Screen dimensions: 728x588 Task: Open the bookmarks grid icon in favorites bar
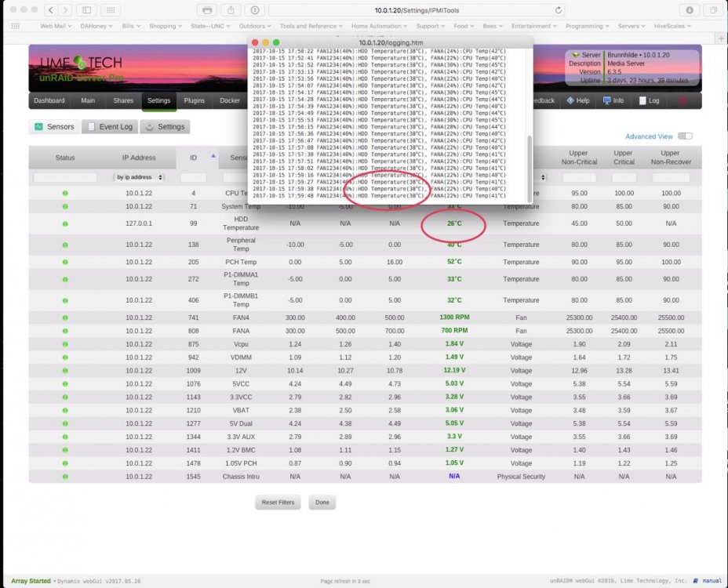(x=16, y=26)
